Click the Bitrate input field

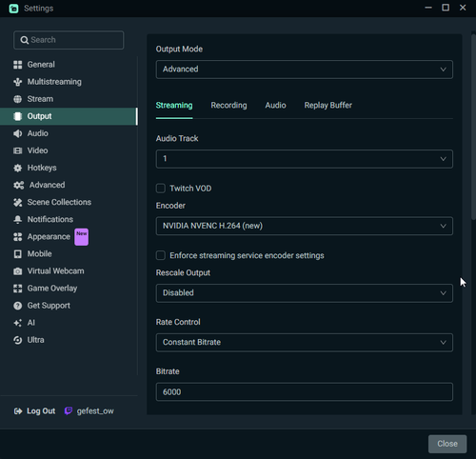(x=305, y=391)
